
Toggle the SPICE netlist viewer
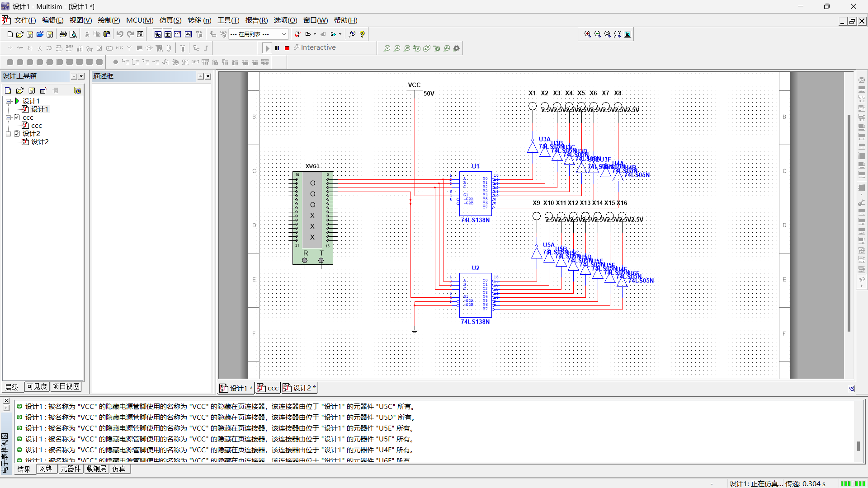tap(178, 34)
